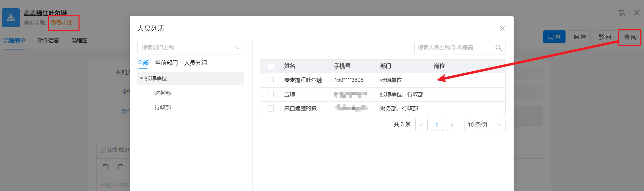Click the 同意 approve button
Viewport: 644px width, 191px height.
(554, 37)
